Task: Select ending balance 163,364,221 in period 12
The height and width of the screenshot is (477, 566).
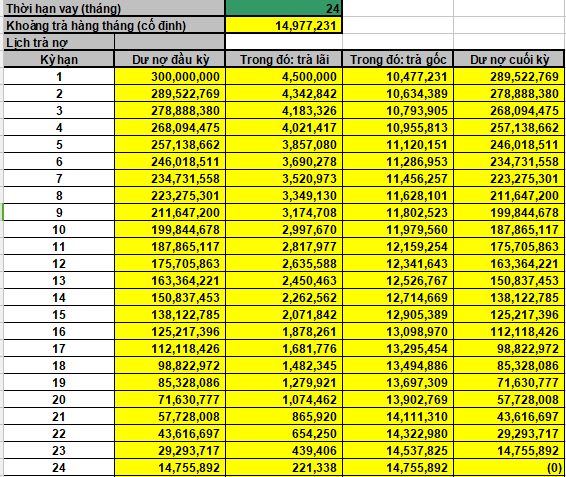Action: 509,263
